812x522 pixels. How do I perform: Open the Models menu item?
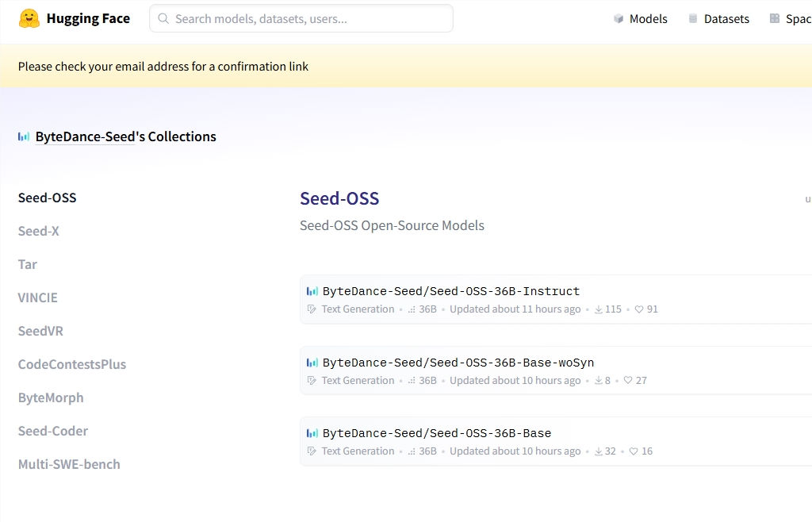(x=648, y=19)
